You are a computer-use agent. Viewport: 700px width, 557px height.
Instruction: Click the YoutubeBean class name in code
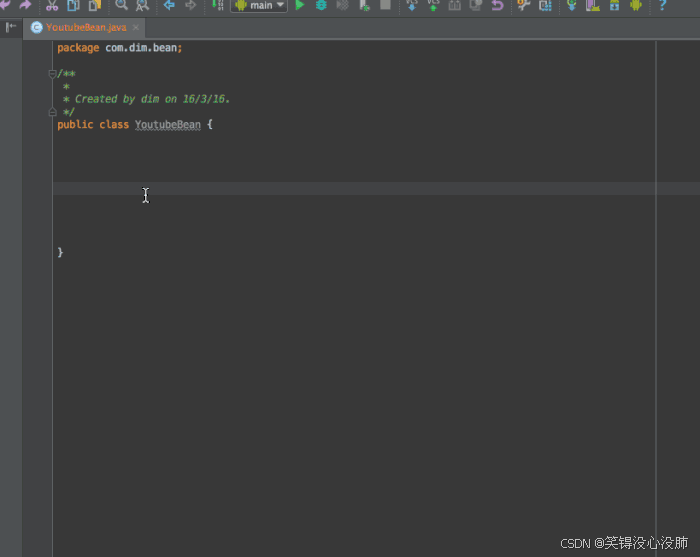168,125
